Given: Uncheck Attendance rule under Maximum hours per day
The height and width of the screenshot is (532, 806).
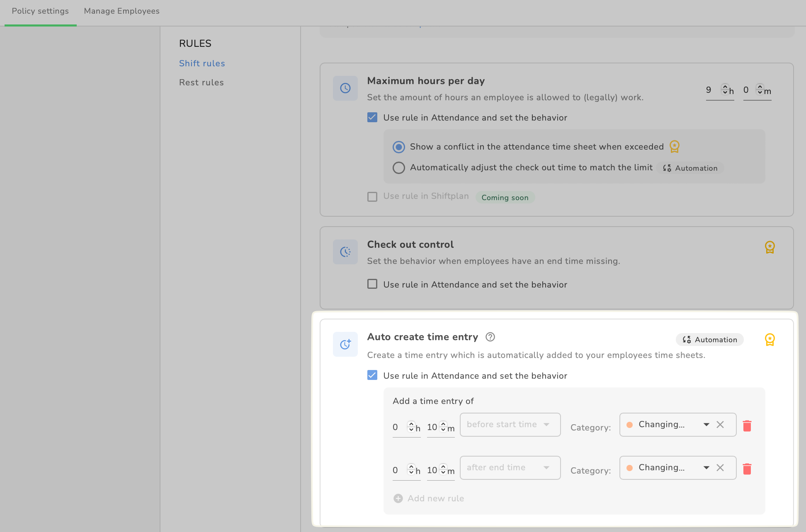Looking at the screenshot, I should click(372, 118).
